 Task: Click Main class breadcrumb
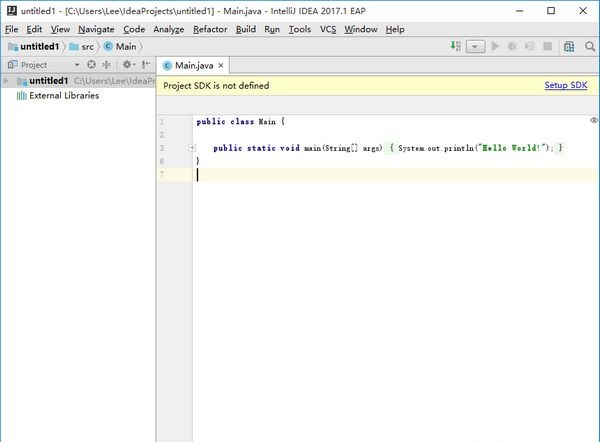tap(120, 47)
